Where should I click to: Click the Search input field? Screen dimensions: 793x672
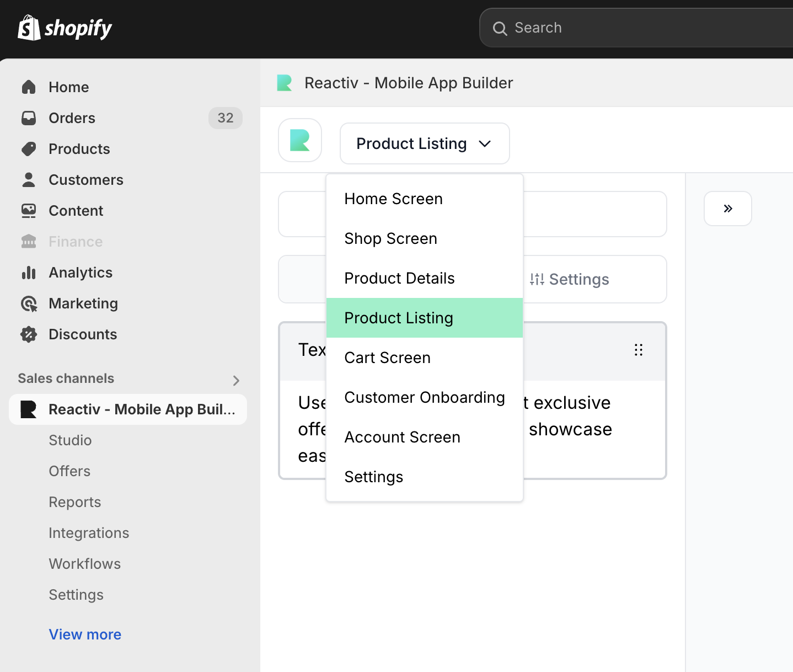(634, 28)
